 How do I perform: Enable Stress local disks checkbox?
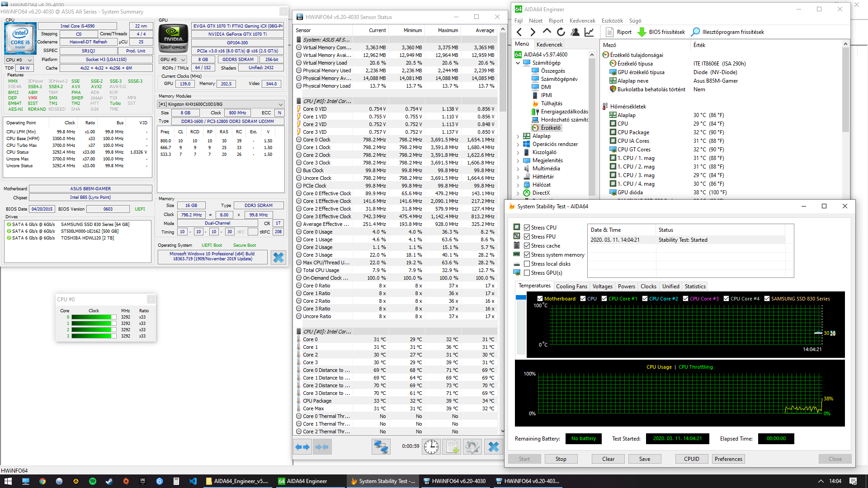point(527,264)
